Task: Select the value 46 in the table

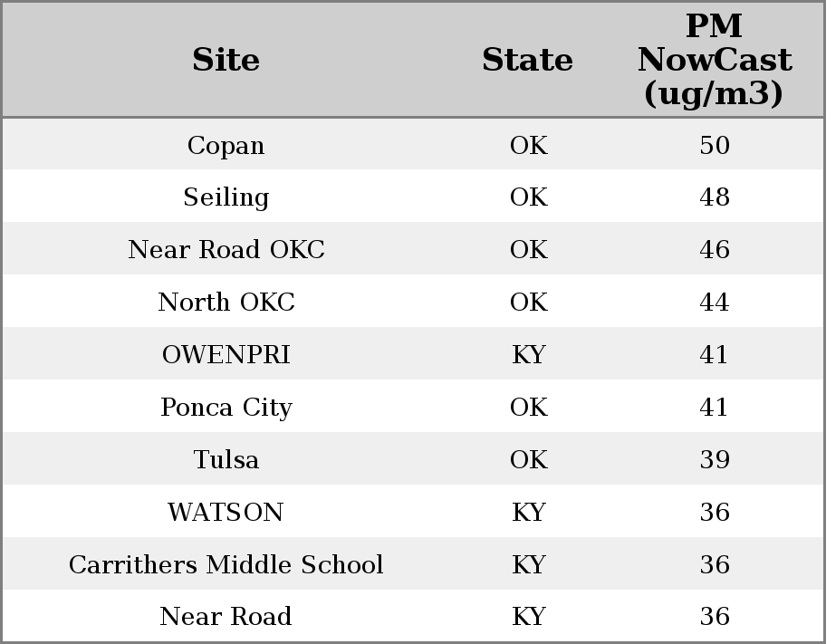Action: coord(714,250)
